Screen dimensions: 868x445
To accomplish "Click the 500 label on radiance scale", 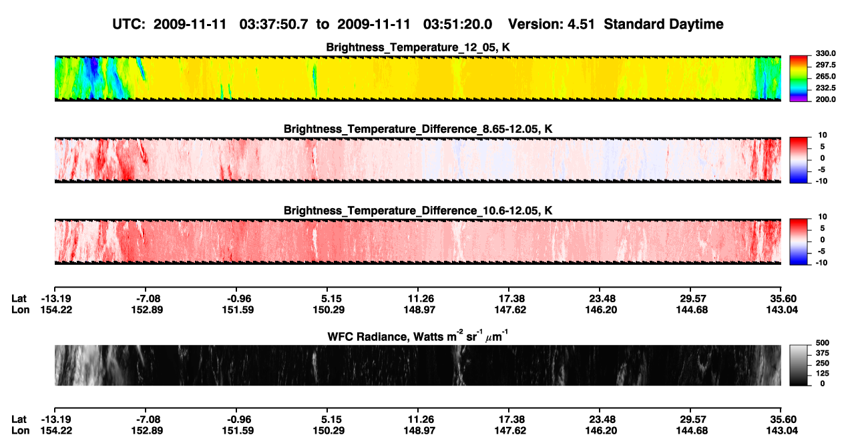I will click(x=821, y=342).
